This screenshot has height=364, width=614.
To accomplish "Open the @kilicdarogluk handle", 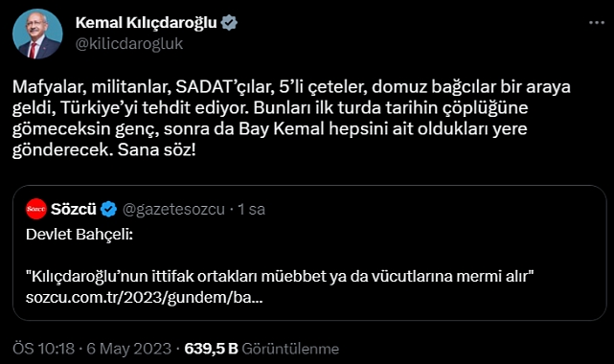I will (x=129, y=44).
